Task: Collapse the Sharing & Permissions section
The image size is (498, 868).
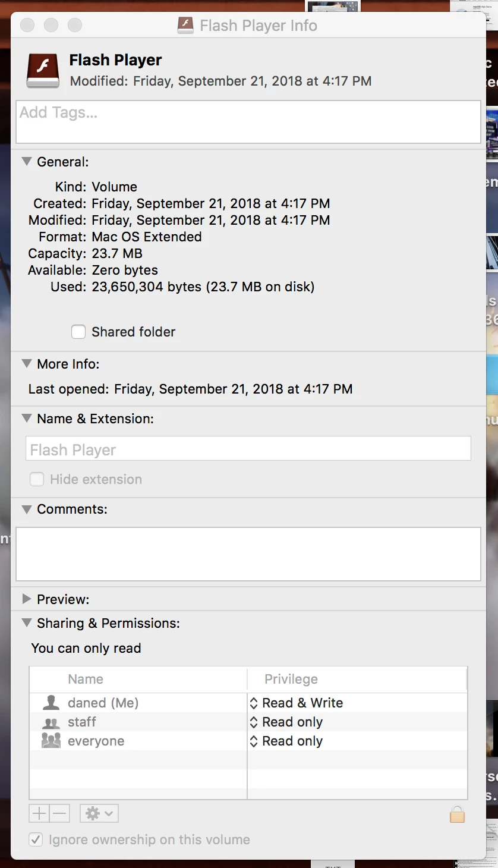Action: (27, 622)
